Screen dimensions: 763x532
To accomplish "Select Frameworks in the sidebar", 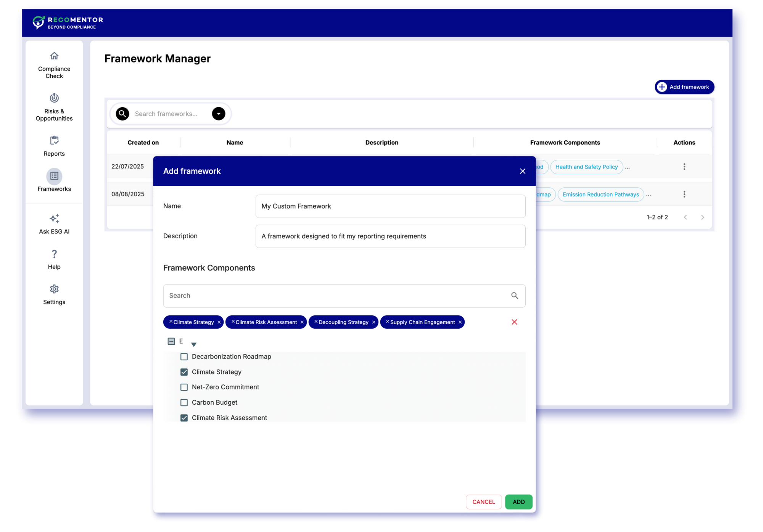I will (54, 177).
